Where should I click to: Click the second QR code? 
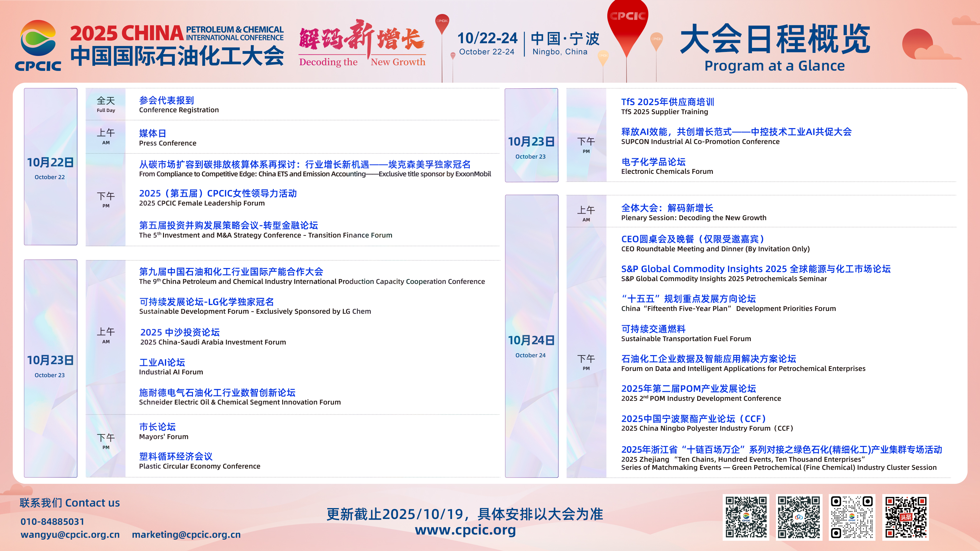click(799, 517)
